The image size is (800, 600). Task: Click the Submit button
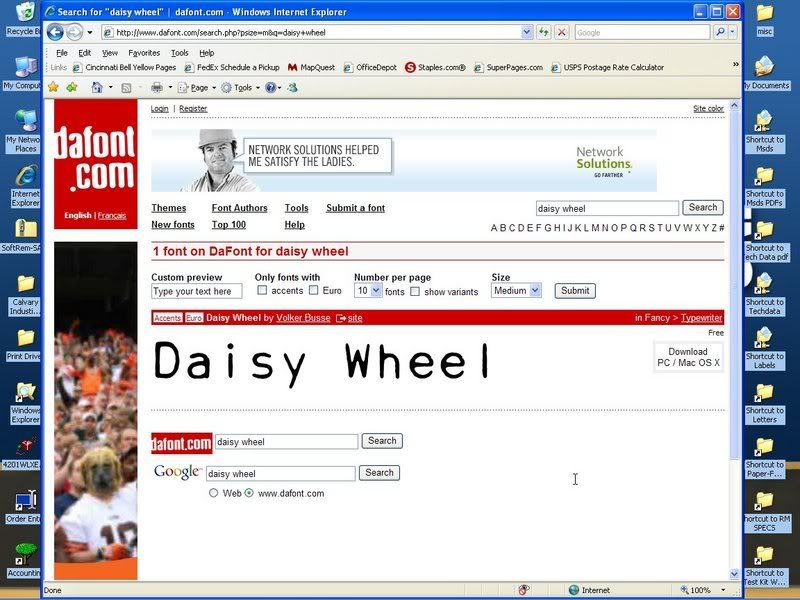[x=575, y=290]
